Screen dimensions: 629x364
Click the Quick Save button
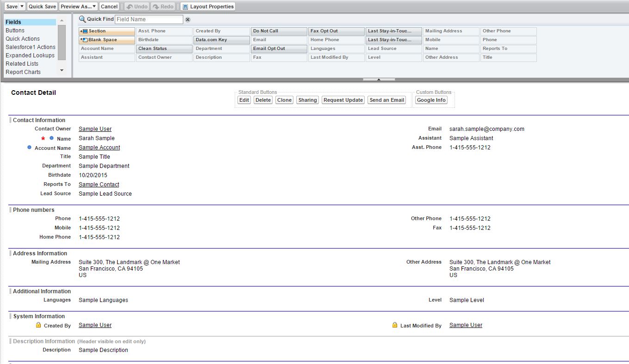pos(42,6)
